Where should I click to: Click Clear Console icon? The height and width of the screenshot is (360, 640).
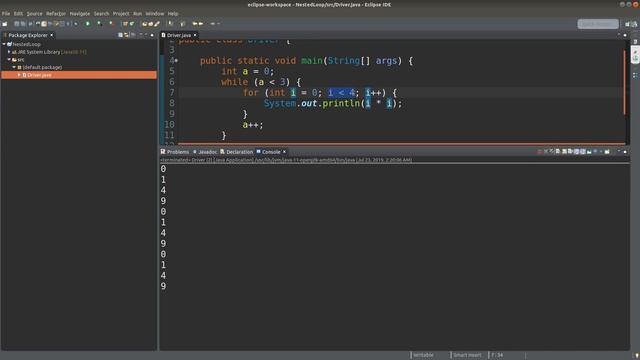558,152
